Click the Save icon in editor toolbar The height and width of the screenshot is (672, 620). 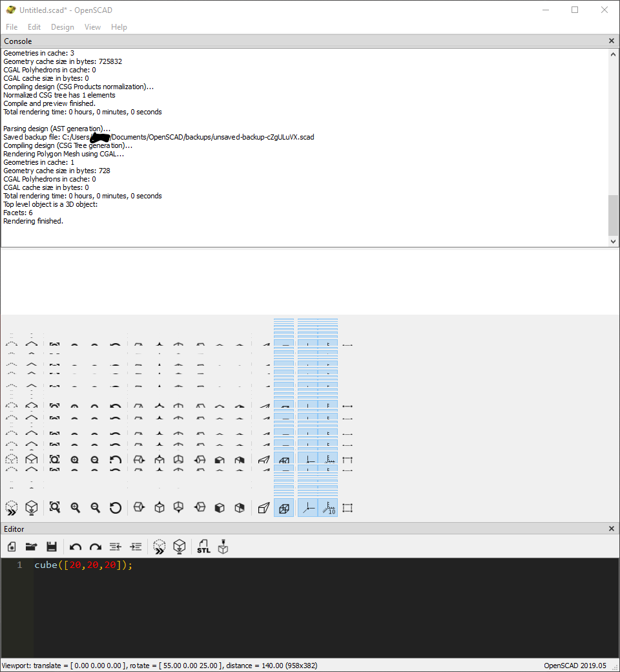[52, 547]
